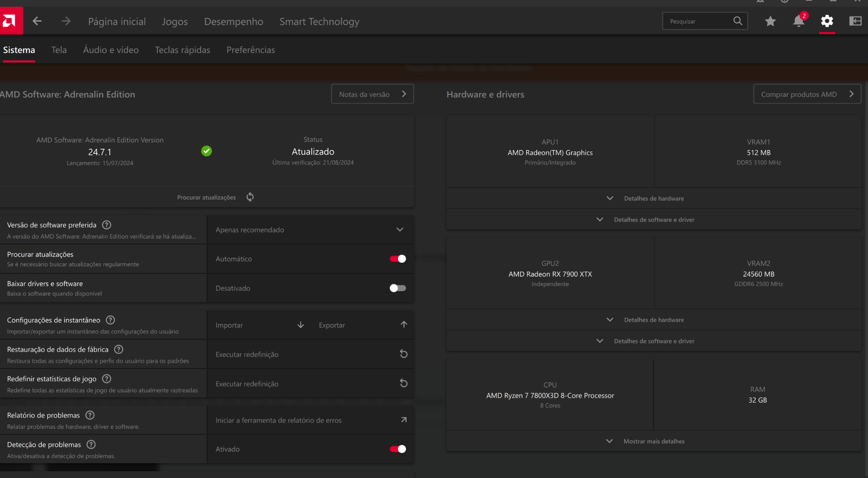Click help icon for Redefinir estatísticas de jogo
868x478 pixels.
click(107, 379)
